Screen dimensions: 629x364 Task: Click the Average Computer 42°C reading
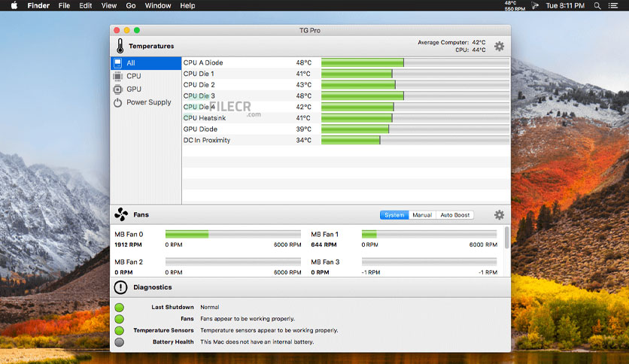pyautogui.click(x=451, y=42)
